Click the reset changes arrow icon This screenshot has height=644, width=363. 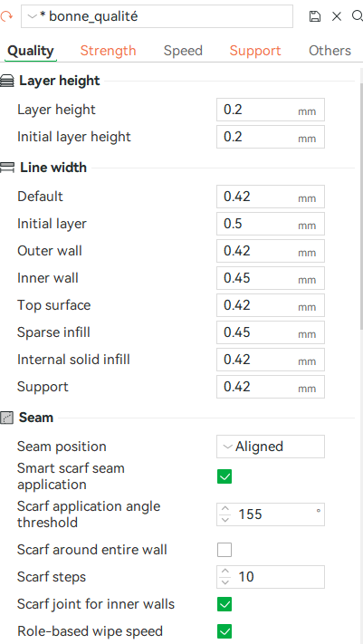pos(6,16)
